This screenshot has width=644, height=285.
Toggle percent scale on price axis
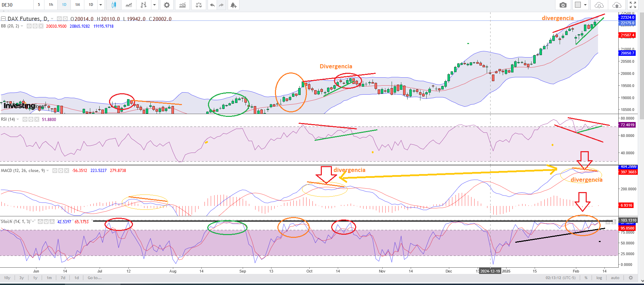coord(586,278)
